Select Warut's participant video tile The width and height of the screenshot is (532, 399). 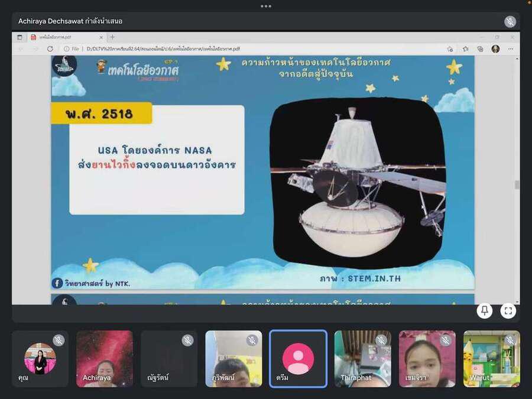pyautogui.click(x=491, y=359)
